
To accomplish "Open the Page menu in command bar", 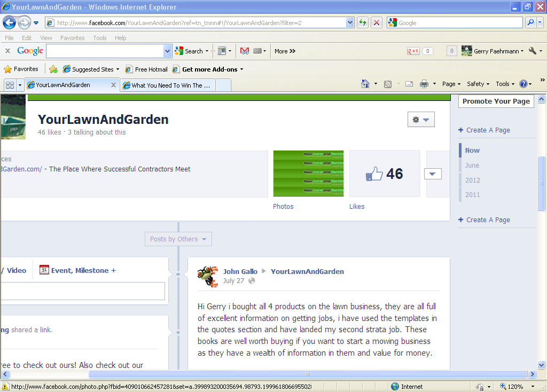I will (x=451, y=84).
